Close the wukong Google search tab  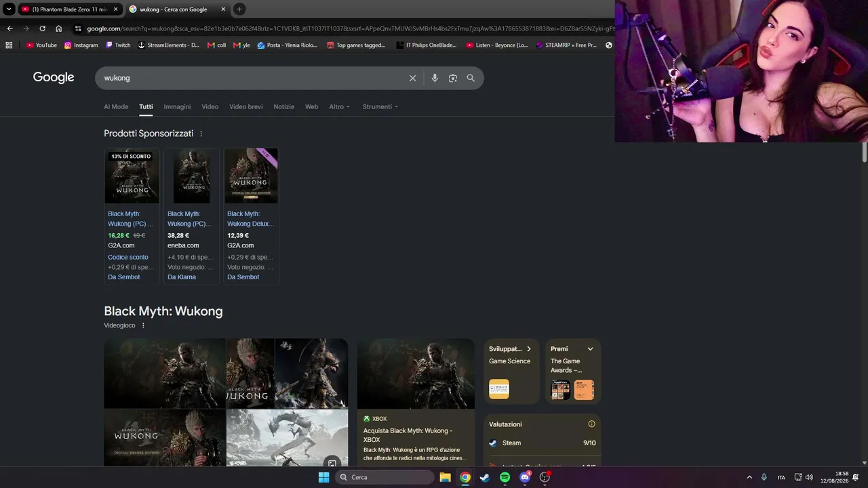click(x=223, y=9)
